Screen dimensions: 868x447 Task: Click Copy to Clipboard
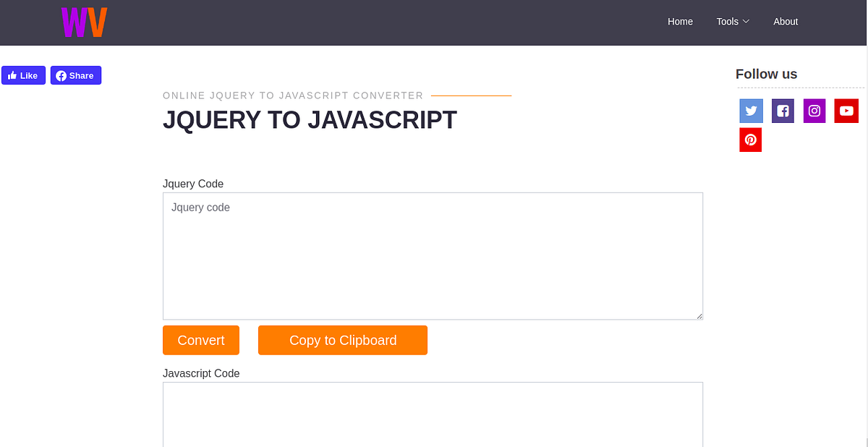pos(342,340)
